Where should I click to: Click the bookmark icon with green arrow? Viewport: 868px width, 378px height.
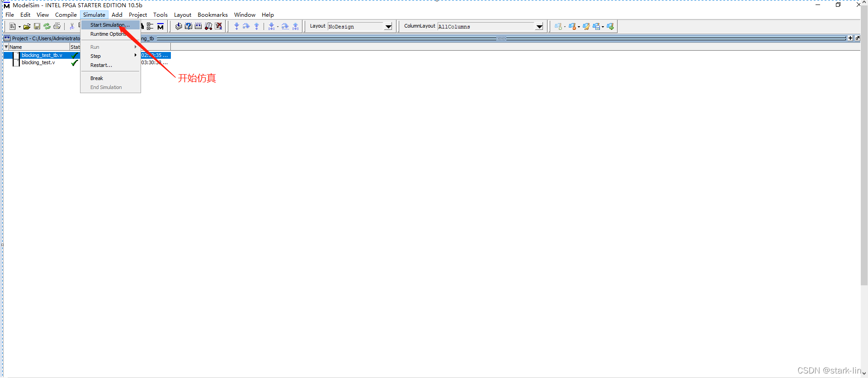(610, 26)
